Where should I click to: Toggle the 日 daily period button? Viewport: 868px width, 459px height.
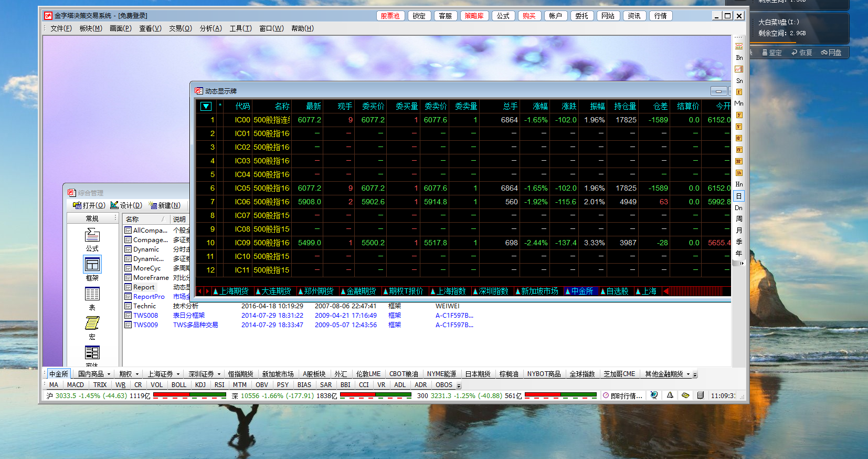(739, 196)
